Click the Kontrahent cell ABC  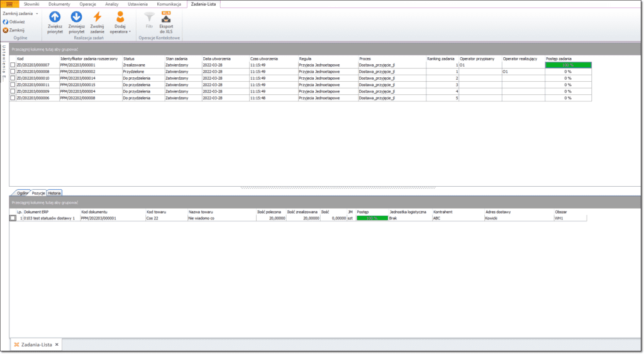click(458, 218)
